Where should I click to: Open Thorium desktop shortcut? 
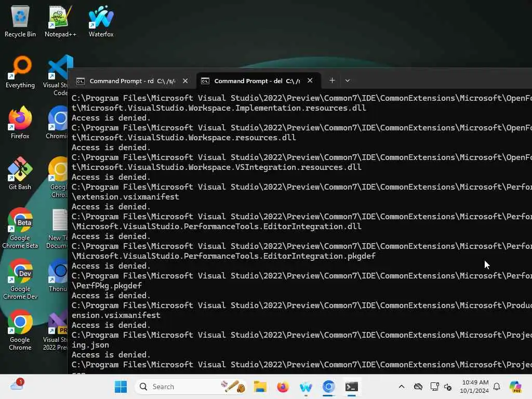coord(58,275)
